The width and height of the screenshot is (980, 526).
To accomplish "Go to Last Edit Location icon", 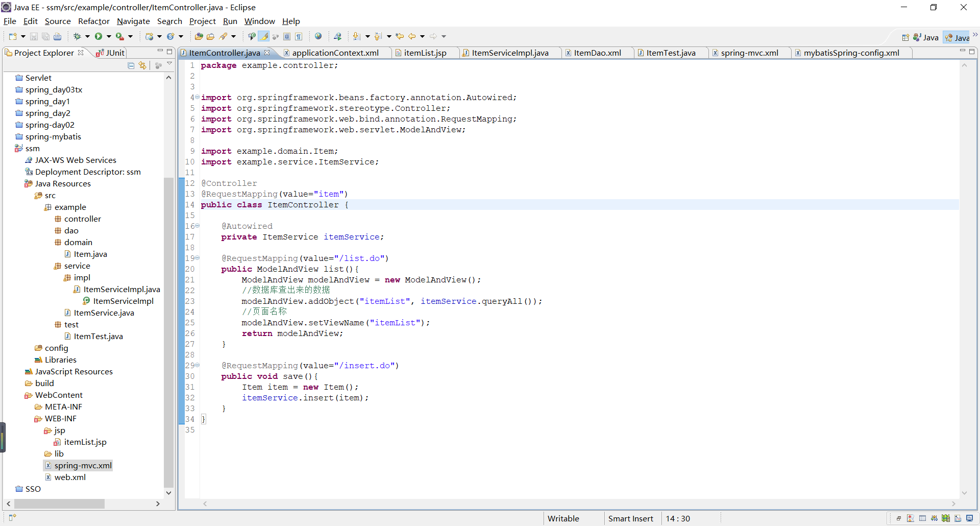I will click(400, 36).
